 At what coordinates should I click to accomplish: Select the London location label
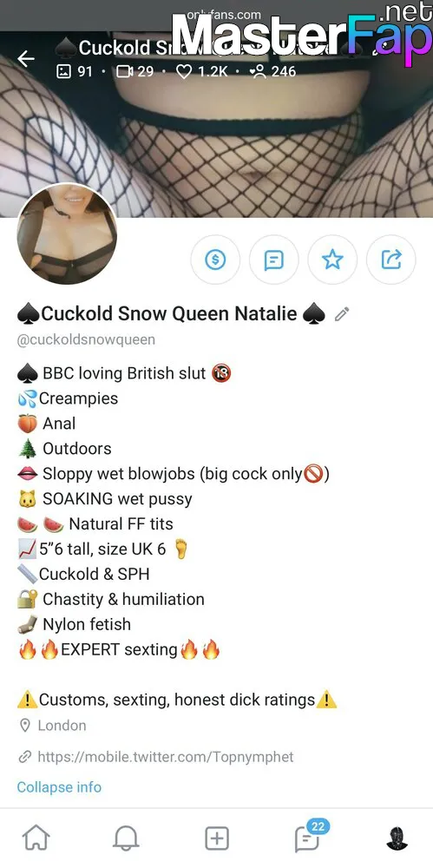[62, 725]
